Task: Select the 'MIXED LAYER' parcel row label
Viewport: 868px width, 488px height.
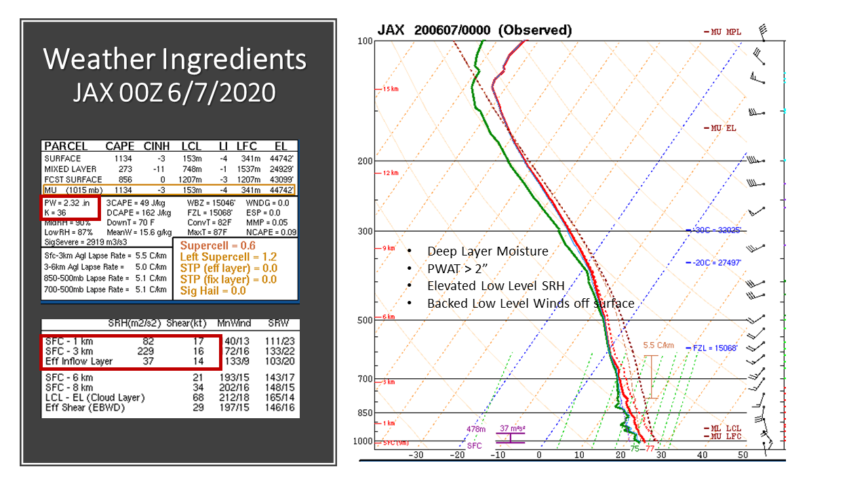Action: point(71,169)
